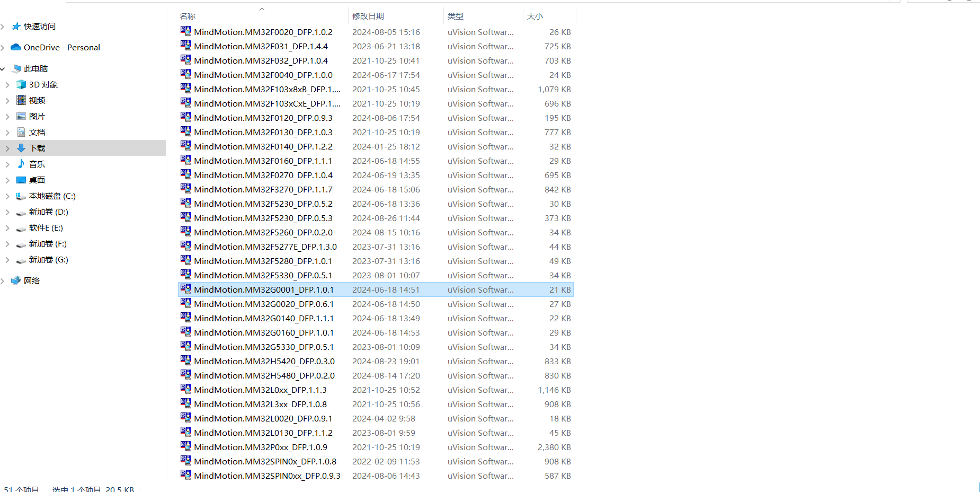Sort files by the Name column header
This screenshot has height=492, width=980.
[188, 16]
